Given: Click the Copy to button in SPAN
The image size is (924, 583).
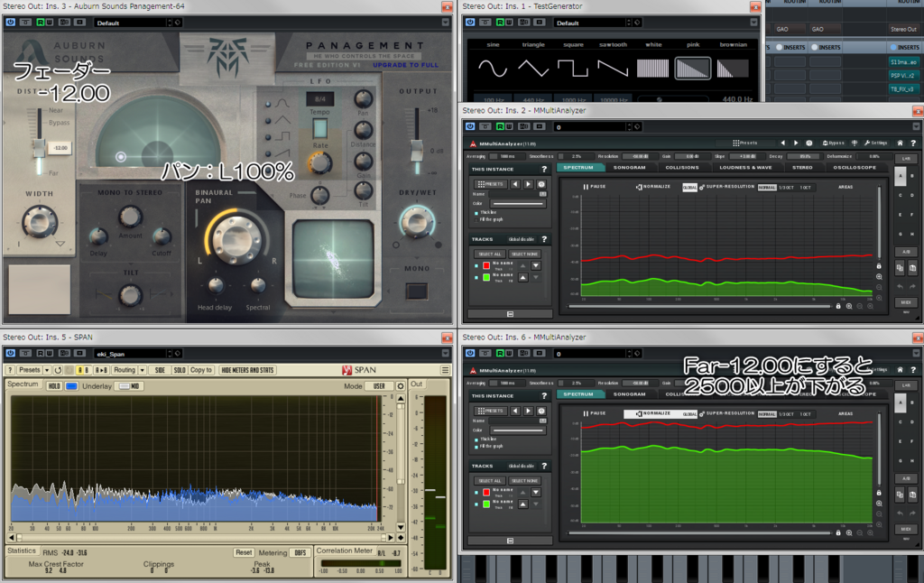Looking at the screenshot, I should coord(201,370).
